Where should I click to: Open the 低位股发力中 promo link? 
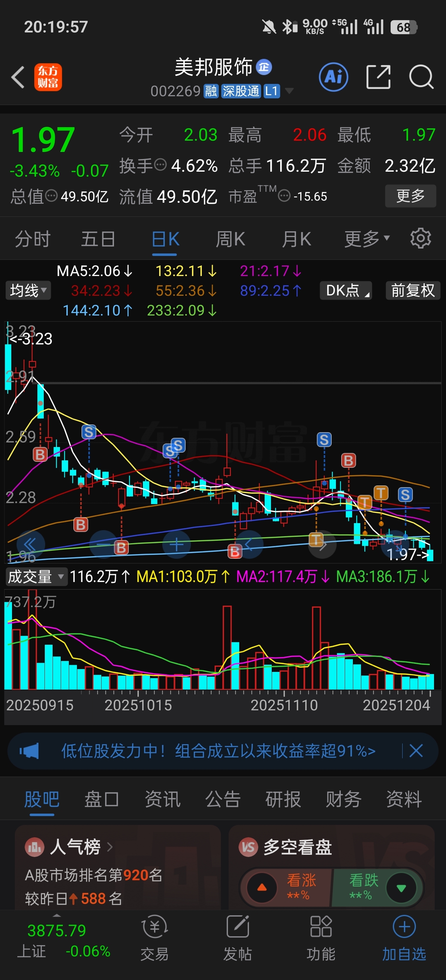(219, 751)
